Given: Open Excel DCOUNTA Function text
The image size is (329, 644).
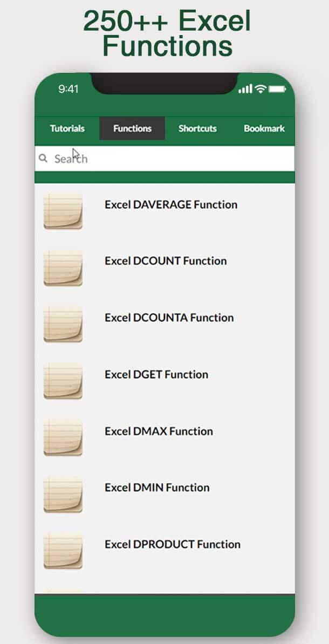Looking at the screenshot, I should [169, 318].
